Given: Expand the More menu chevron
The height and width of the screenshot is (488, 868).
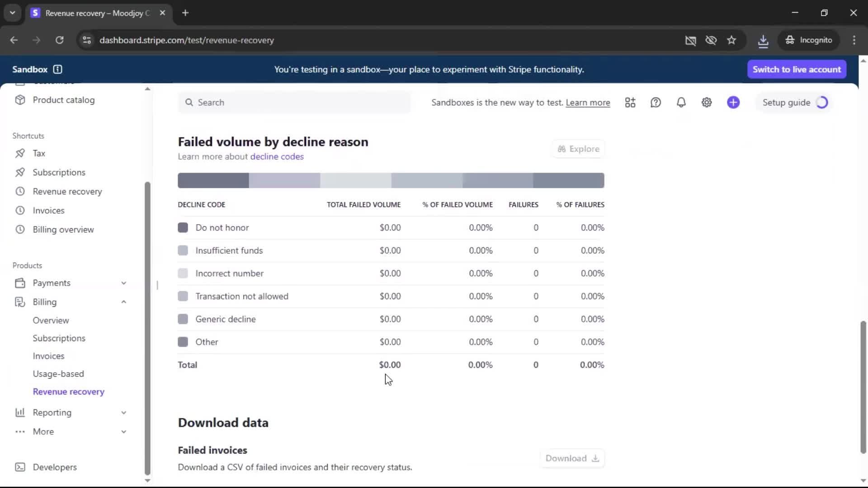Looking at the screenshot, I should (123, 432).
